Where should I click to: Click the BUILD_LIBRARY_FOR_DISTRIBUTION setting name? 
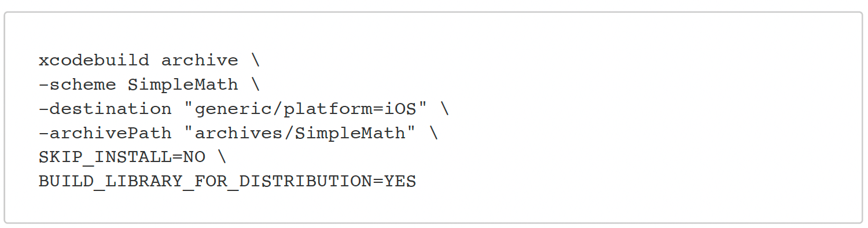coord(205,182)
